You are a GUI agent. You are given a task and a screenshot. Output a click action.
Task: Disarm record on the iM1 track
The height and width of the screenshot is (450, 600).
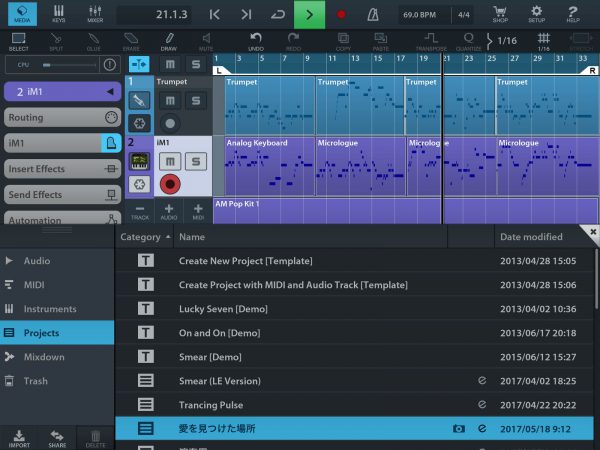170,184
